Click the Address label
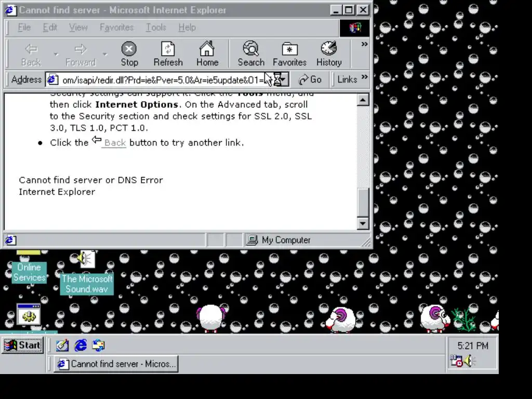 pos(26,79)
